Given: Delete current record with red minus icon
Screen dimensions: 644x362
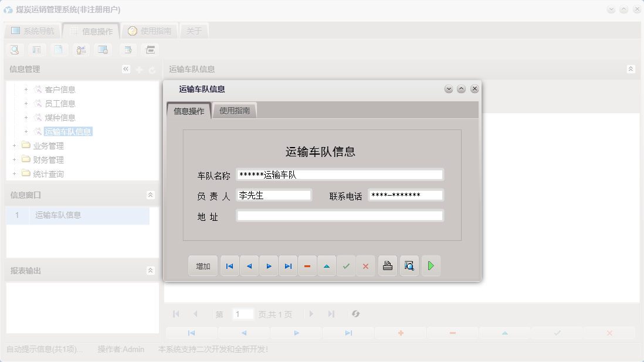Looking at the screenshot, I should click(x=307, y=265).
